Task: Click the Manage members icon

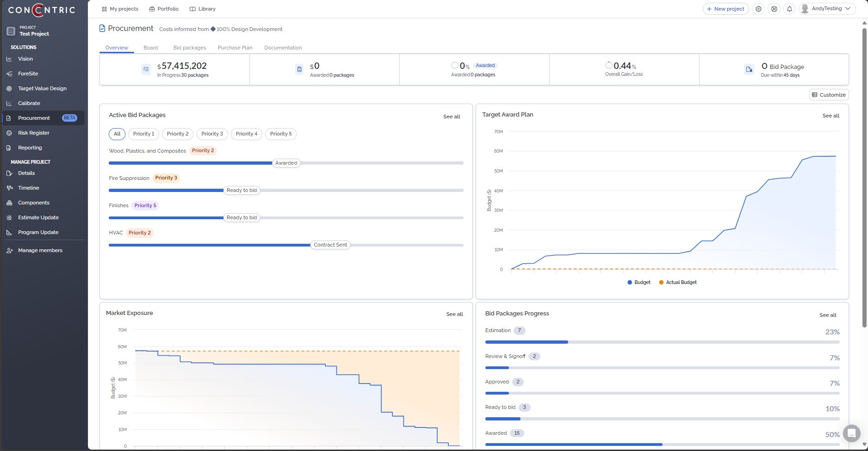Action: (x=9, y=251)
